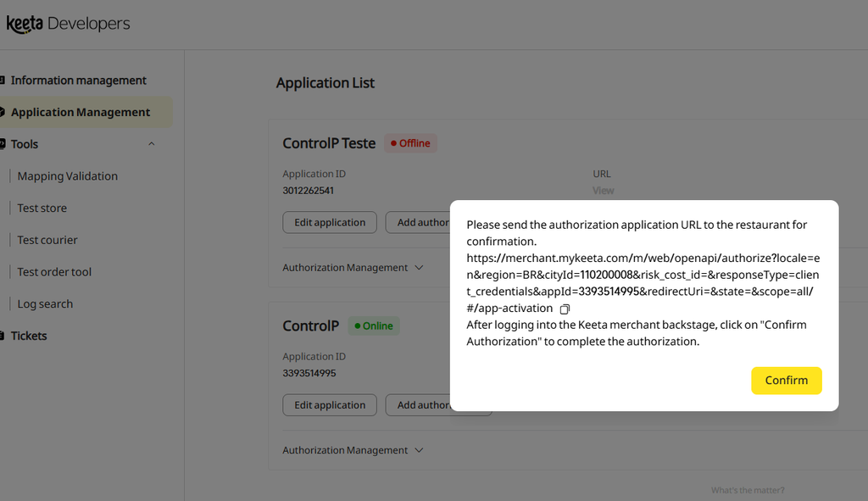Open Log search tool
The image size is (868, 501).
[45, 304]
